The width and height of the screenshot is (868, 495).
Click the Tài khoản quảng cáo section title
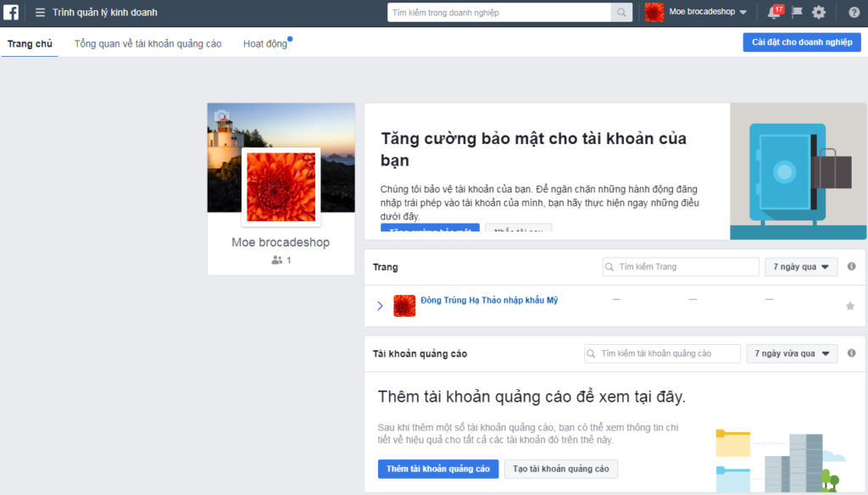pyautogui.click(x=420, y=353)
